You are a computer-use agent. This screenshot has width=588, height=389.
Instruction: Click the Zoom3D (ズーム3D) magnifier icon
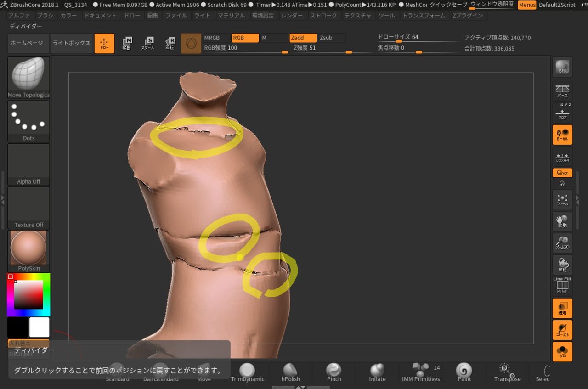[x=562, y=243]
